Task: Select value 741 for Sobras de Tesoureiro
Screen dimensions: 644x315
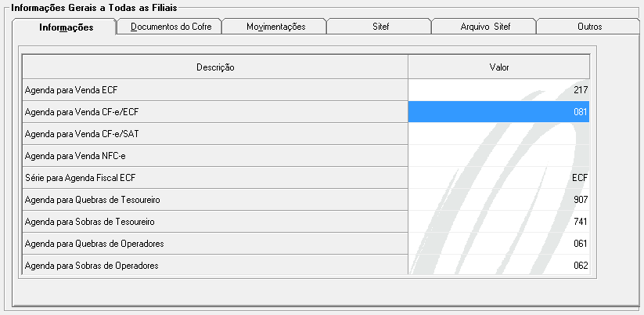Action: tap(498, 222)
